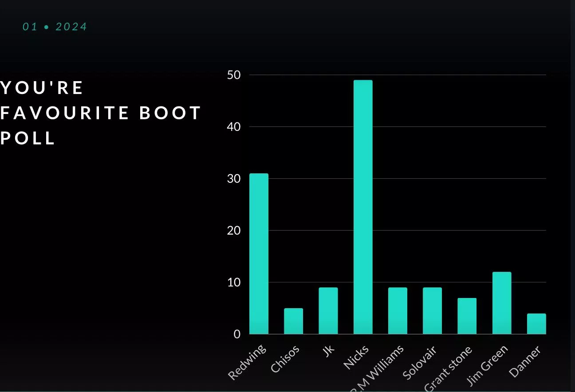Click the Jim Green bar
The width and height of the screenshot is (575, 392).
(x=501, y=302)
